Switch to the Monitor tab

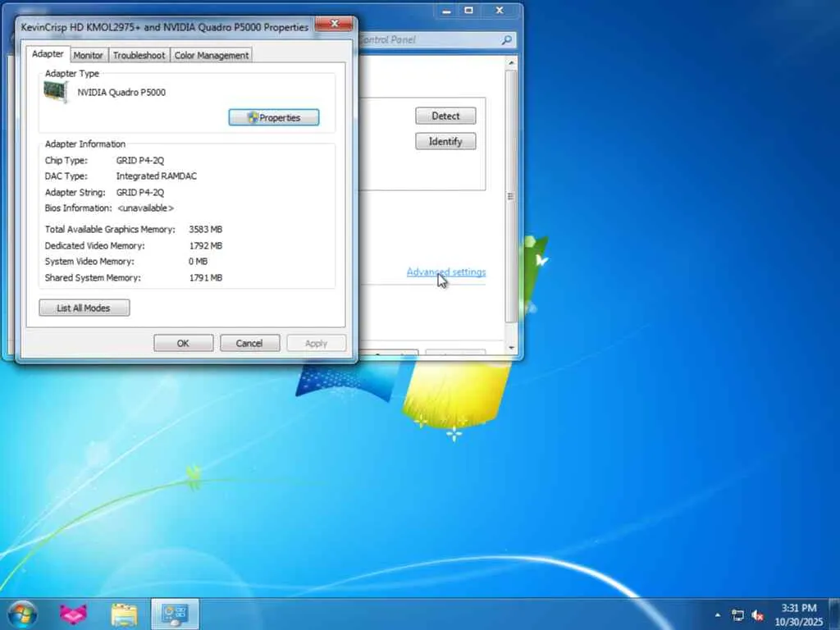click(x=88, y=55)
